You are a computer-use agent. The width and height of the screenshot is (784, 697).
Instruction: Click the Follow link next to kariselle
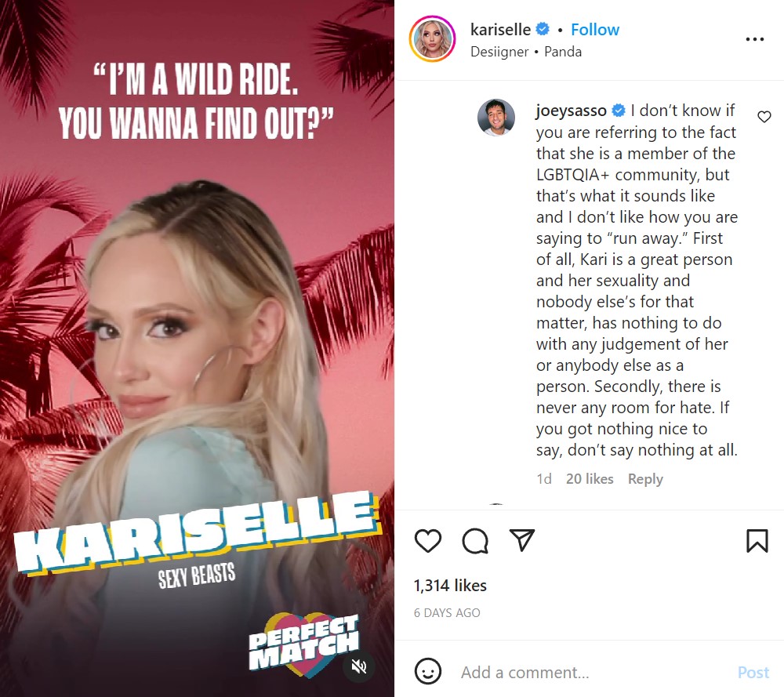[x=595, y=30]
